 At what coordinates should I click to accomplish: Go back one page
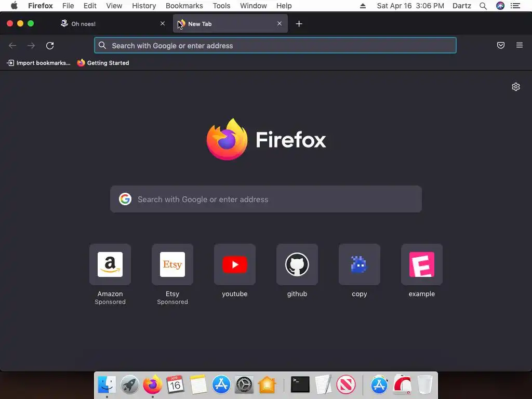coord(12,46)
